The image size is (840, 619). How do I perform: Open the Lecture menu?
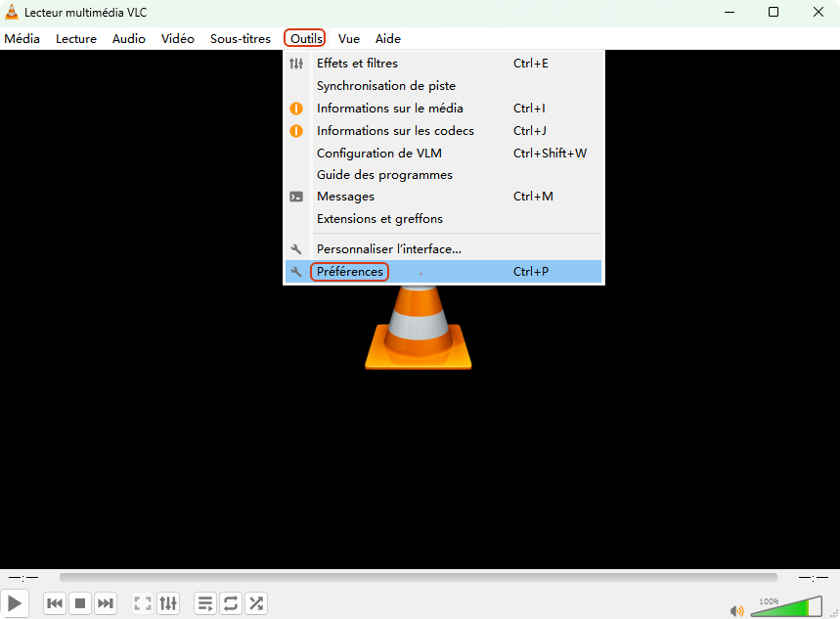click(x=76, y=38)
